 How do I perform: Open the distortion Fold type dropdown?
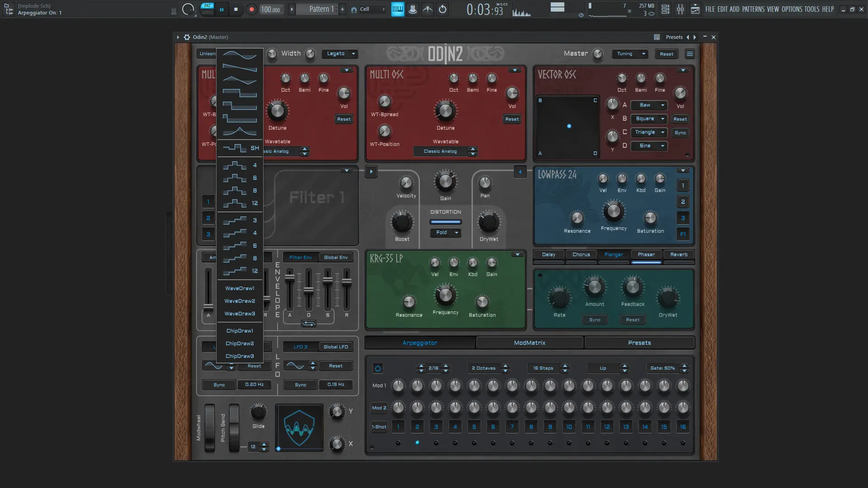click(x=445, y=232)
